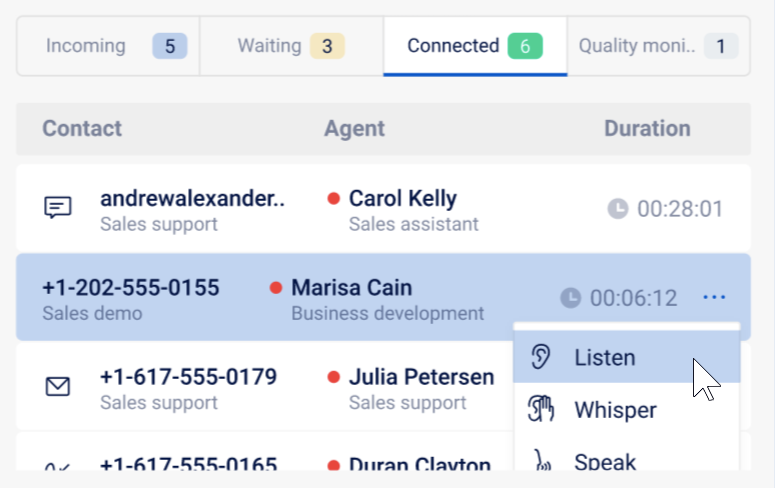Click the Speak icon in the dropdown

tap(543, 460)
